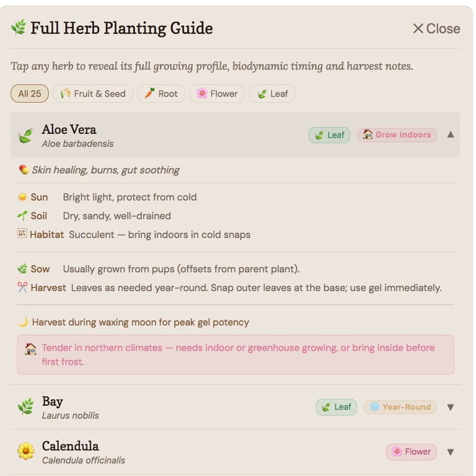Click the Year-Round badge on Bay
This screenshot has width=476, height=476.
400,407
